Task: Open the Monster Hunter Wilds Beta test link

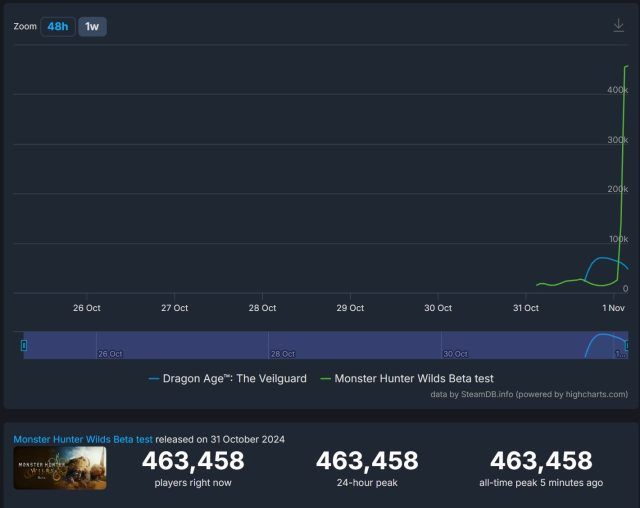Action: (83, 439)
